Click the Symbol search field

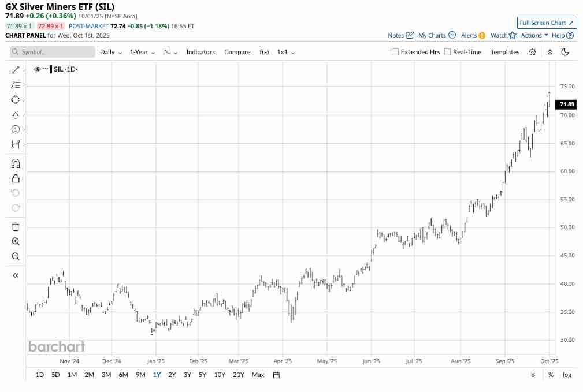tap(53, 52)
